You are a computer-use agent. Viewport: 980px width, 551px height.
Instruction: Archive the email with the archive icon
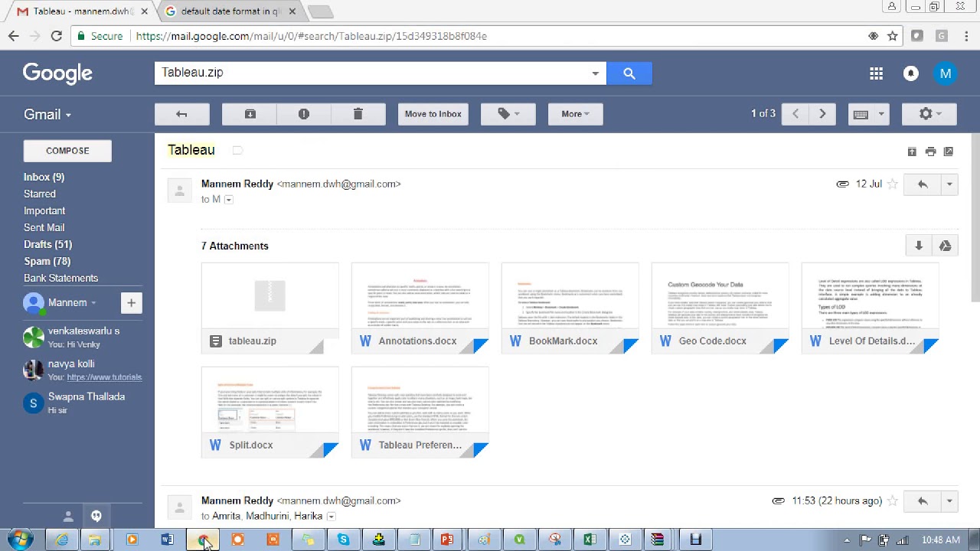250,114
